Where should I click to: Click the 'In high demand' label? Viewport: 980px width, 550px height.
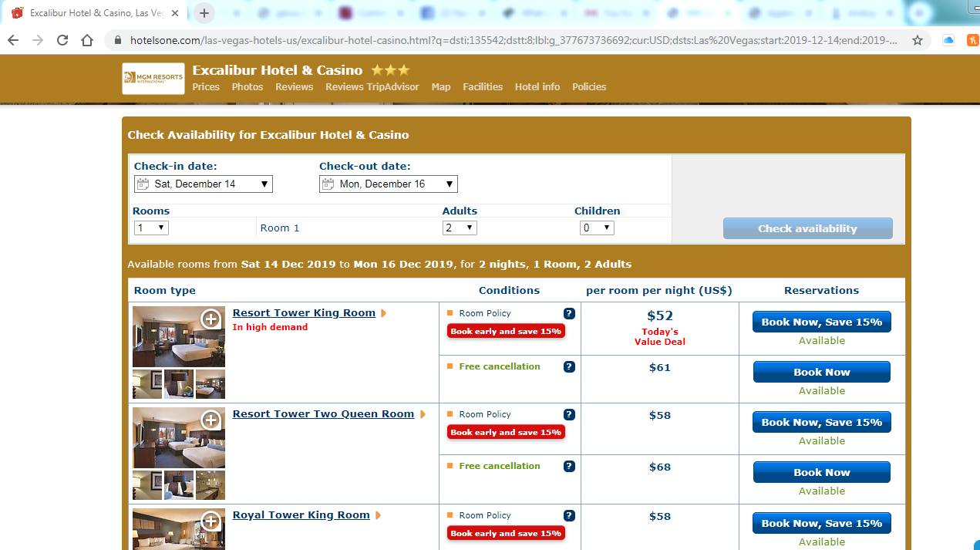270,327
